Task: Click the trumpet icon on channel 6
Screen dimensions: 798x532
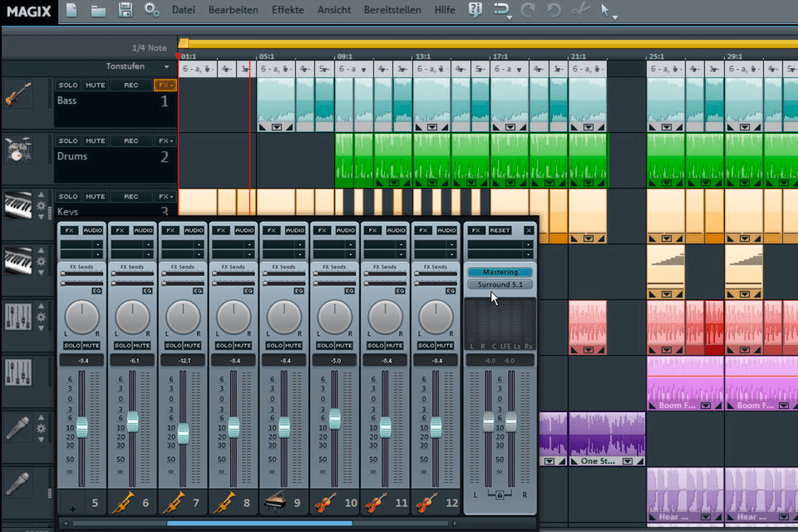Action: point(124,502)
